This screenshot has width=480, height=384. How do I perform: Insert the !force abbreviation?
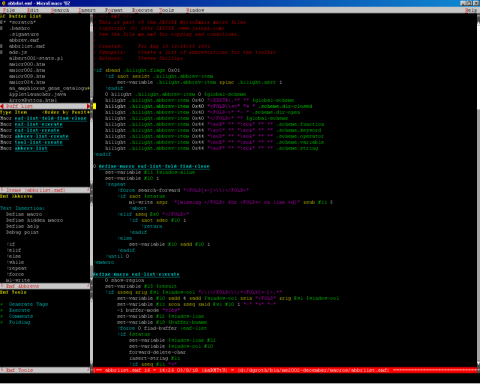[x=15, y=274]
